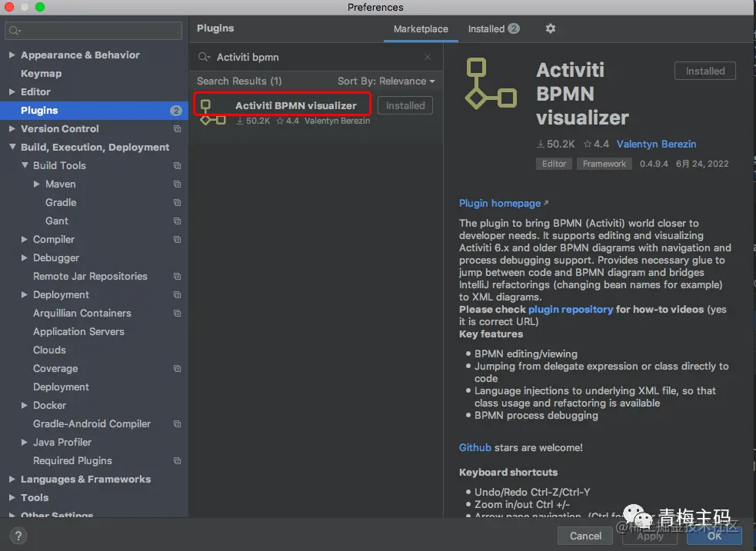Select Plugins in settings tree

pyautogui.click(x=94, y=111)
